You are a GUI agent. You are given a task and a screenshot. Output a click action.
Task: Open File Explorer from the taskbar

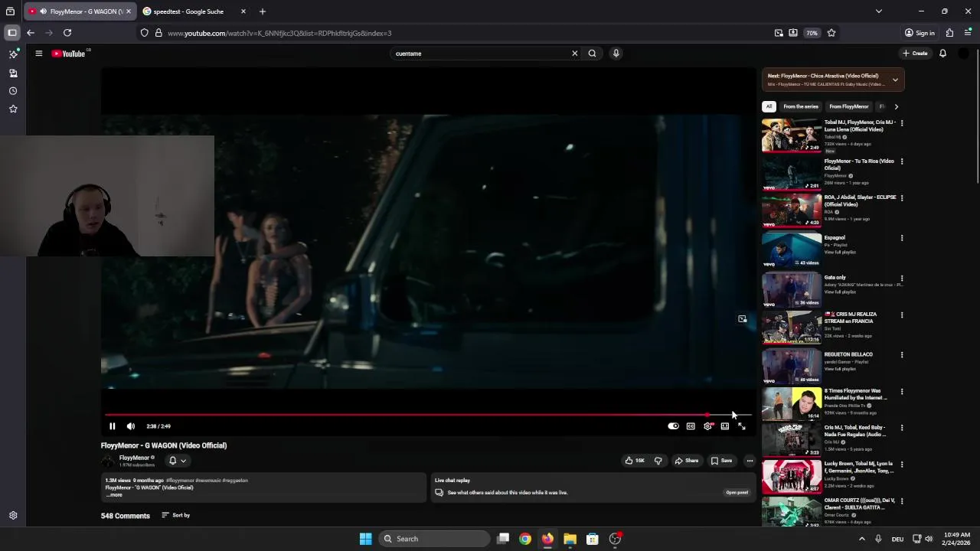(x=570, y=539)
